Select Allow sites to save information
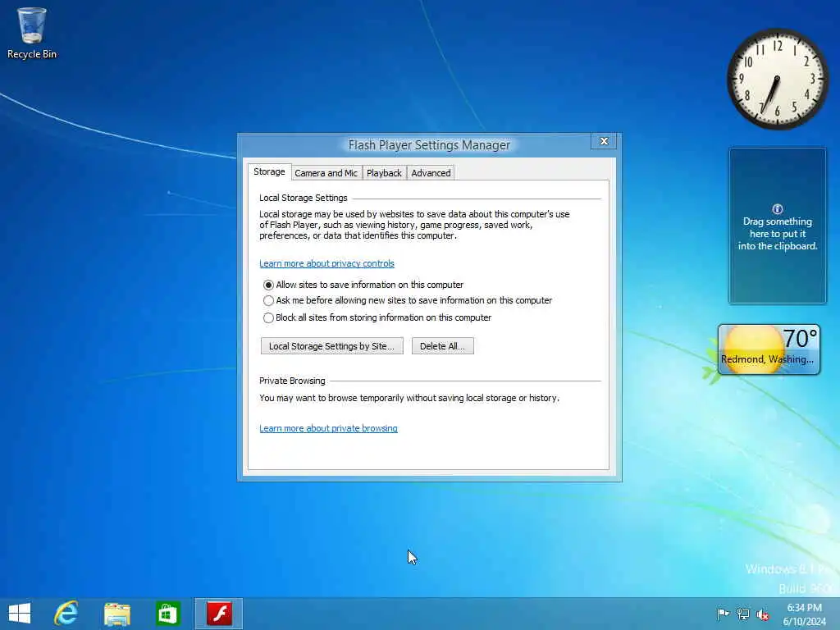The width and height of the screenshot is (840, 630). pyautogui.click(x=363, y=285)
